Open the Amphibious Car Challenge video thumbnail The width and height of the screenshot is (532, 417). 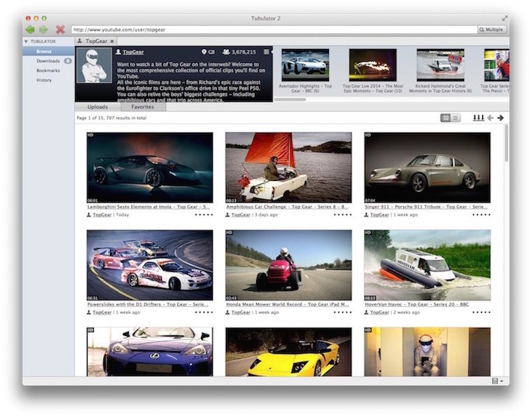(288, 168)
